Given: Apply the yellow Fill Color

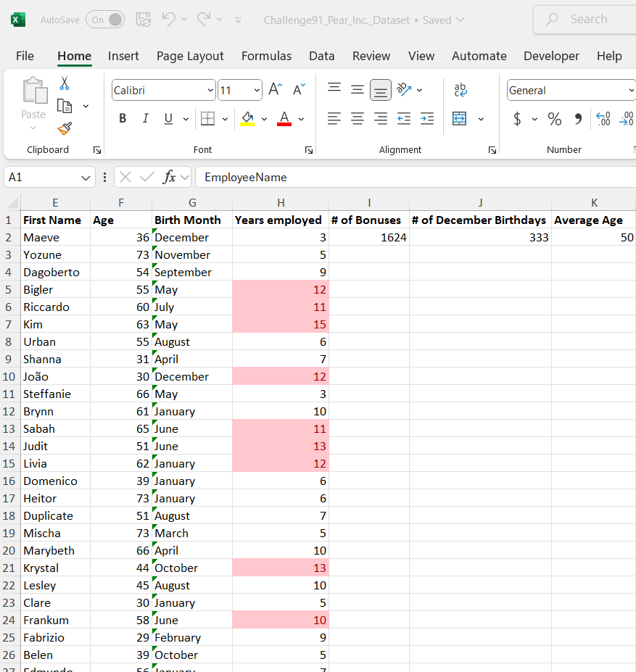Looking at the screenshot, I should tap(247, 118).
